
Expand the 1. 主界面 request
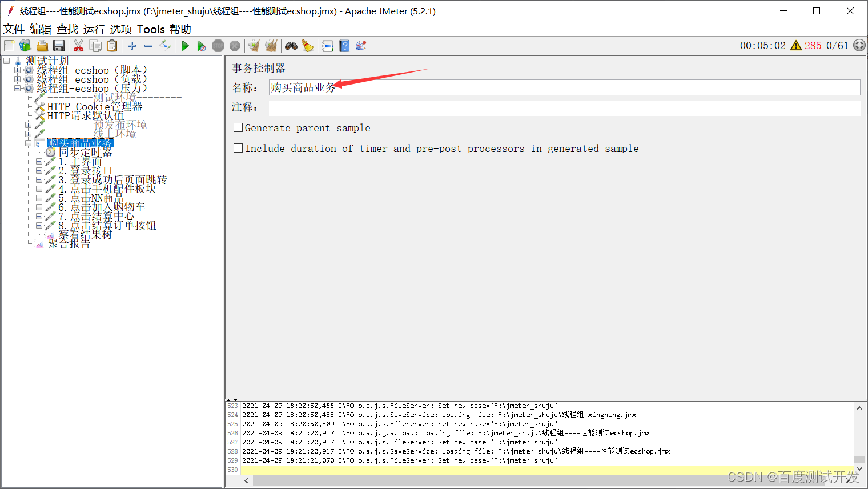coord(39,162)
